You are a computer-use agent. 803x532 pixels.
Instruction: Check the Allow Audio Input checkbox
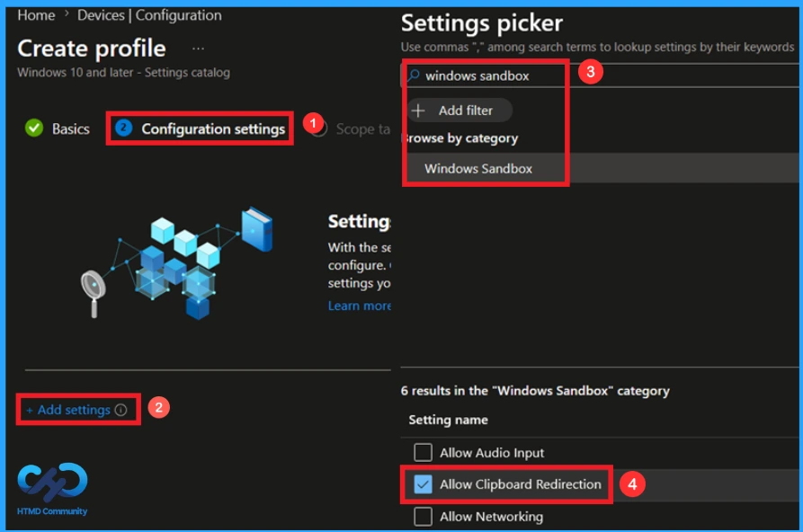click(423, 453)
